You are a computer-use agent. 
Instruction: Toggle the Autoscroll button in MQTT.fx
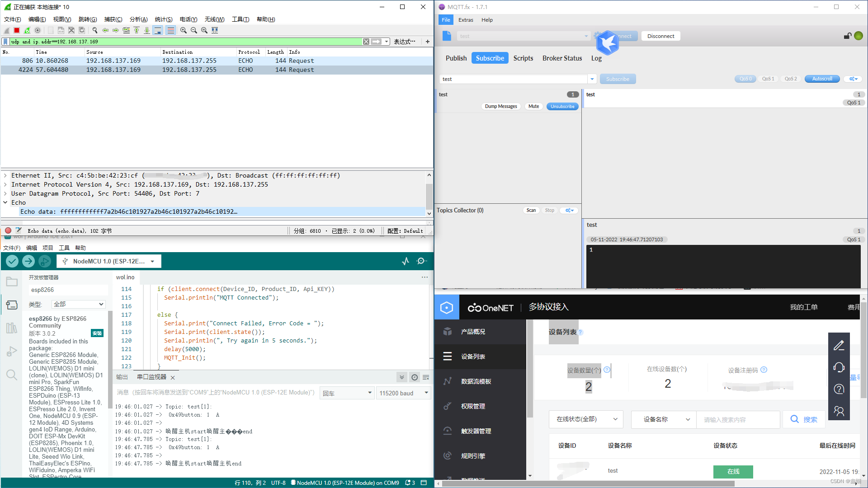point(822,79)
